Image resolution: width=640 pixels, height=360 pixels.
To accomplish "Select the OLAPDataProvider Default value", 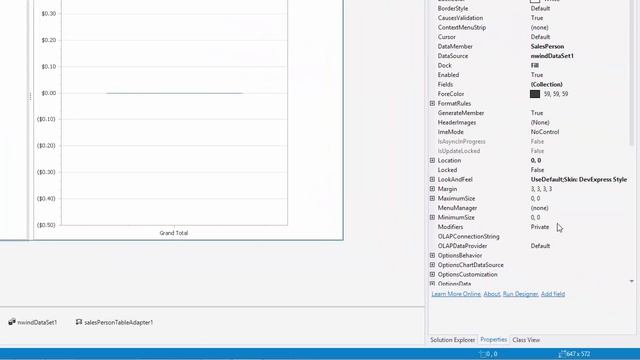I will click(x=540, y=246).
